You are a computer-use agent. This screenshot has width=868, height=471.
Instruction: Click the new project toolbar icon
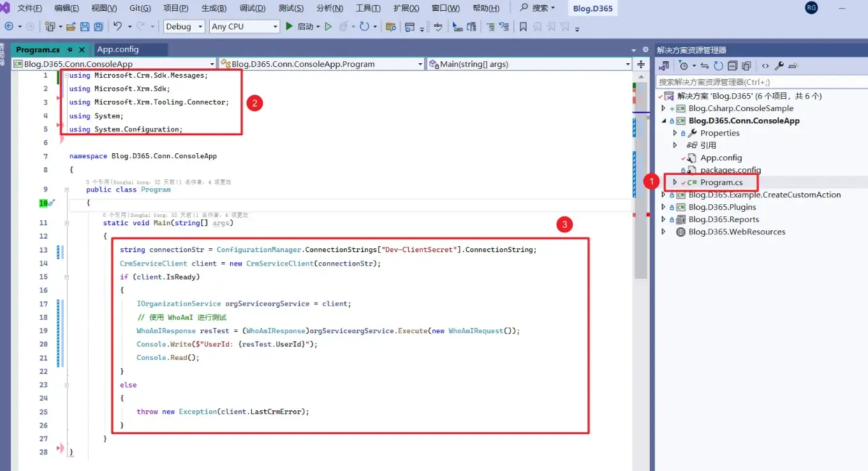point(50,27)
